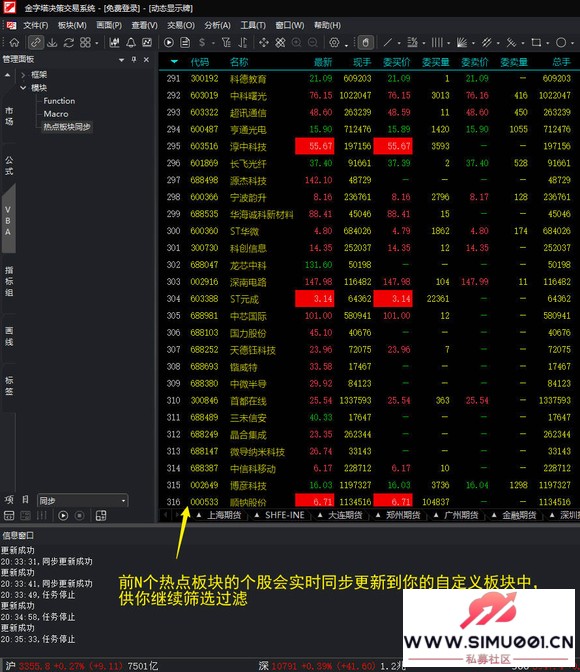Select the fan lines drawing tool

coord(462,42)
